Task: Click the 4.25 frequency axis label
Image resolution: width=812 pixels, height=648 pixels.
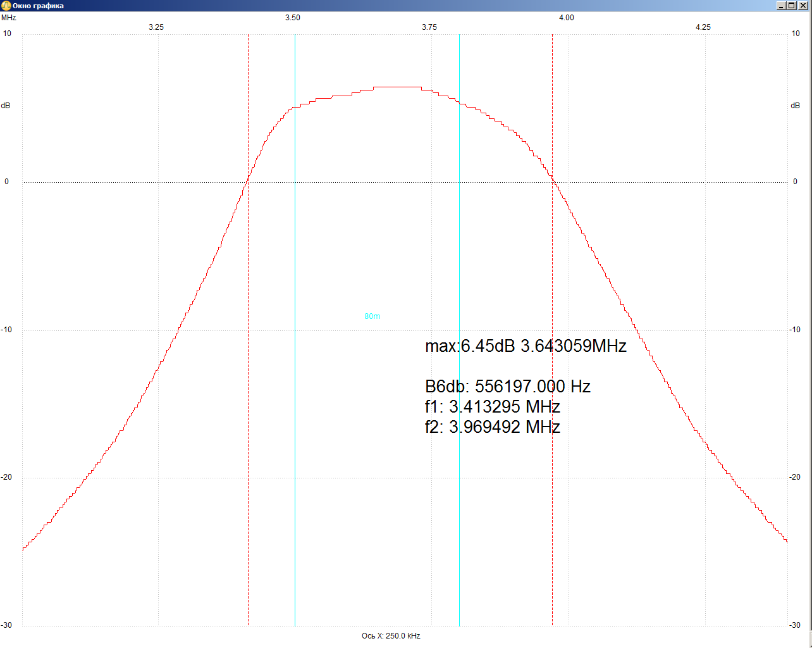Action: (x=703, y=27)
